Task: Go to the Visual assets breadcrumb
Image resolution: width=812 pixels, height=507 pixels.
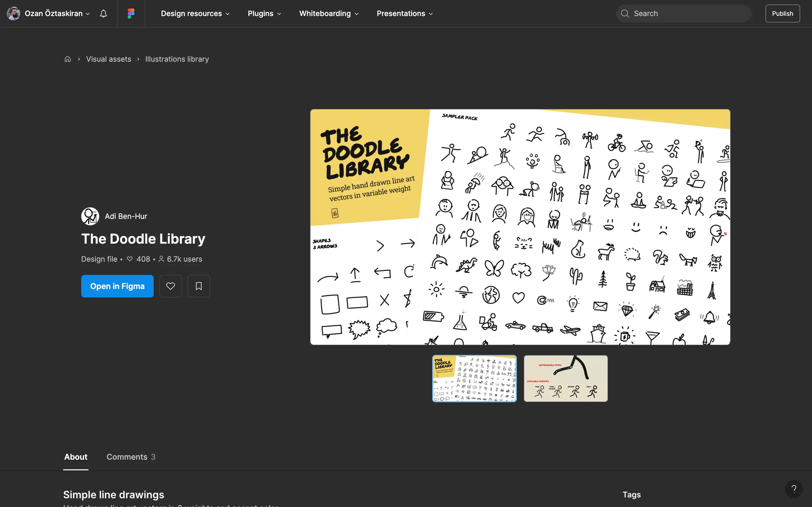Action: 108,59
